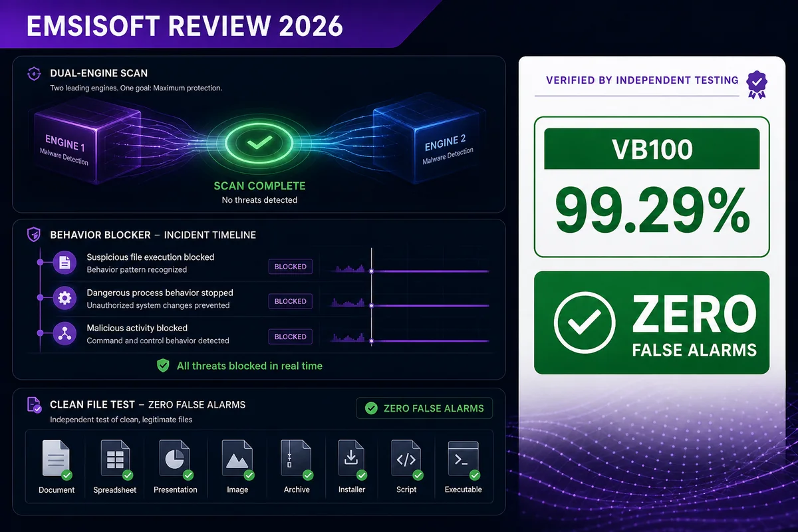Click 'VERIFIED BY INDEPENDENT TESTING' heading

point(642,80)
